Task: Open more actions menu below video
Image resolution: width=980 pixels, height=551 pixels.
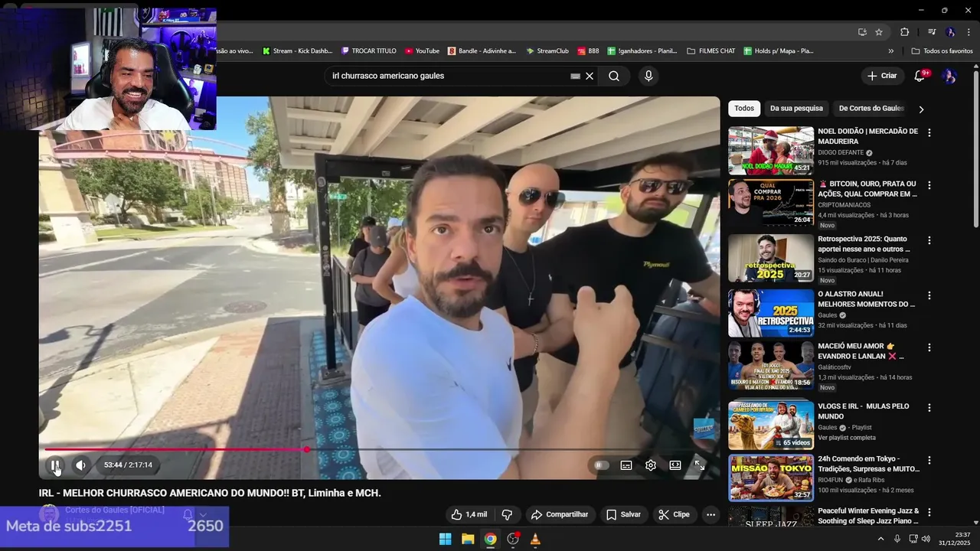Action: [x=710, y=514]
